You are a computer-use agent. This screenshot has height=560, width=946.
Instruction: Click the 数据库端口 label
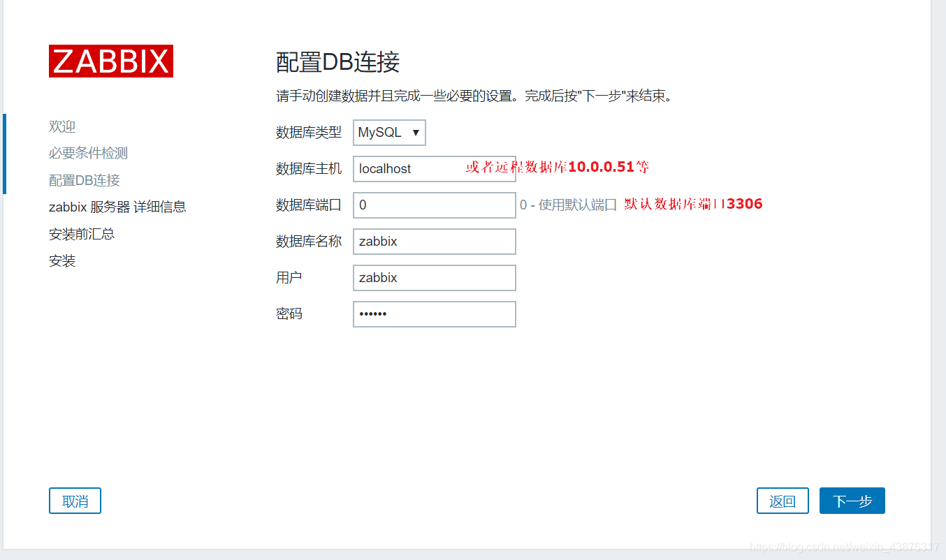point(309,205)
